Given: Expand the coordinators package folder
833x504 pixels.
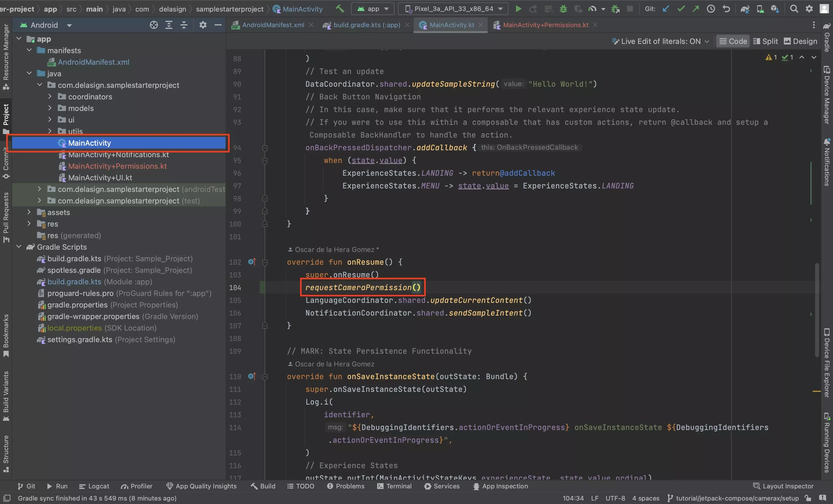Looking at the screenshot, I should pyautogui.click(x=50, y=96).
